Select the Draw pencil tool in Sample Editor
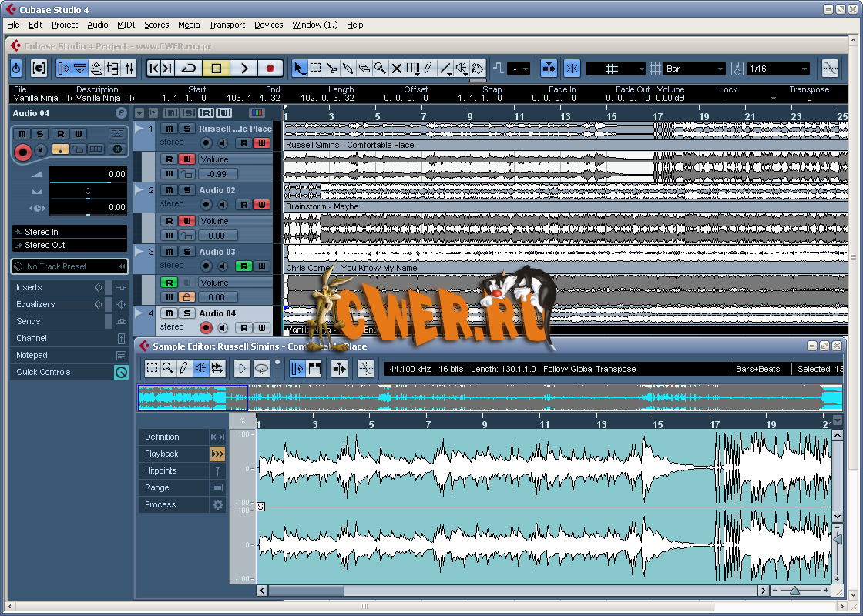The height and width of the screenshot is (616, 863). point(183,368)
